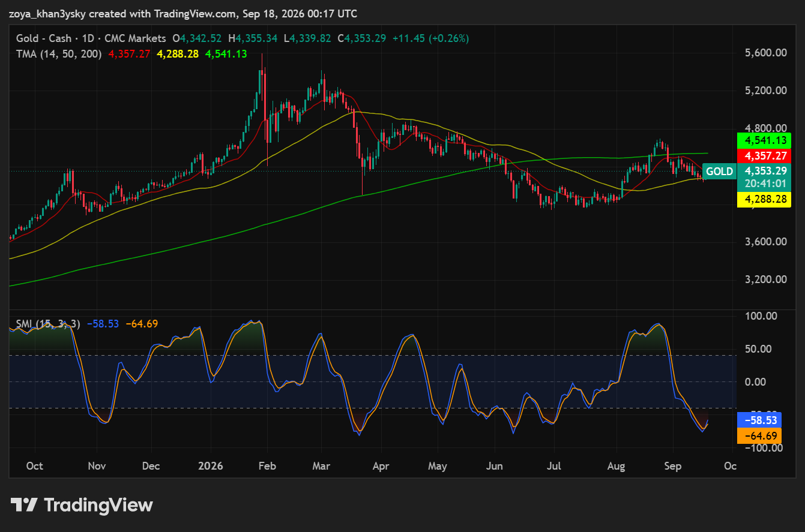The height and width of the screenshot is (532, 805).
Task: Click the 5,600.00 price scale label
Action: click(765, 53)
